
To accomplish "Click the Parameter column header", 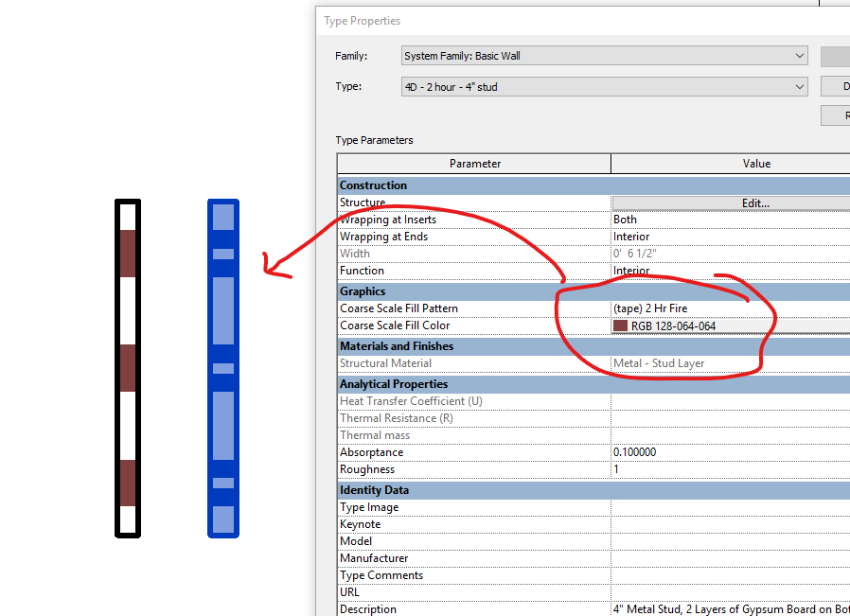I will tap(474, 164).
